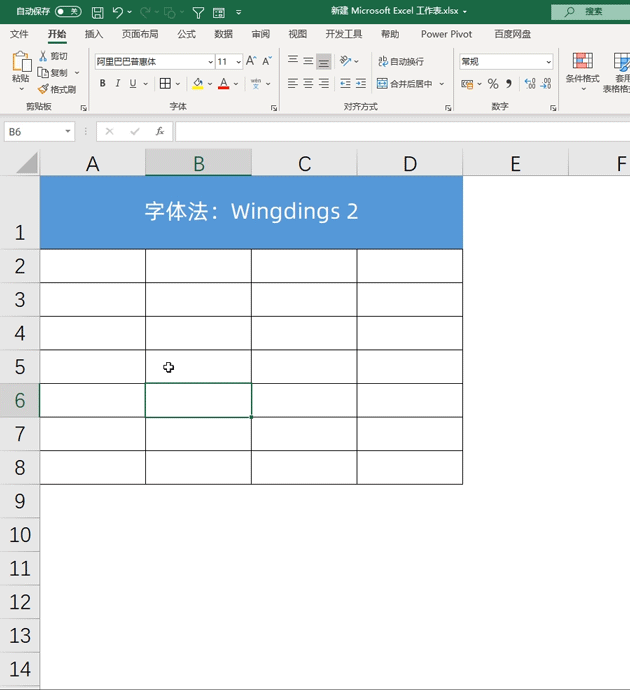Click the filter funnel icon in quick access
The image size is (630, 690).
198,12
